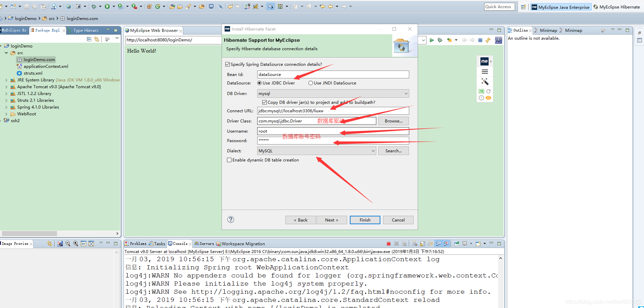Click the add bookmark star icon in browser

point(449,40)
